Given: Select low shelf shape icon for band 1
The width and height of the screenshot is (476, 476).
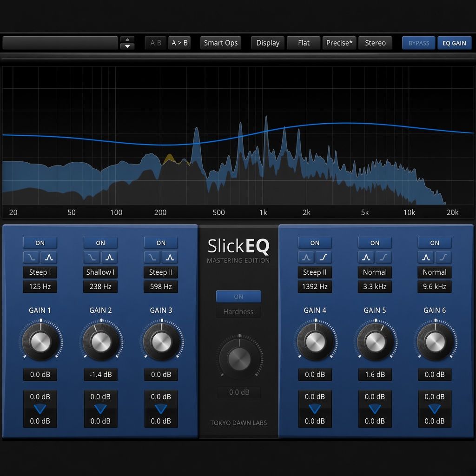Looking at the screenshot, I should coord(31,258).
